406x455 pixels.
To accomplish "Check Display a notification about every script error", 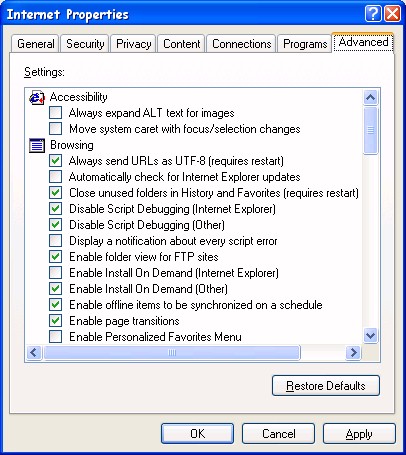I will (55, 241).
